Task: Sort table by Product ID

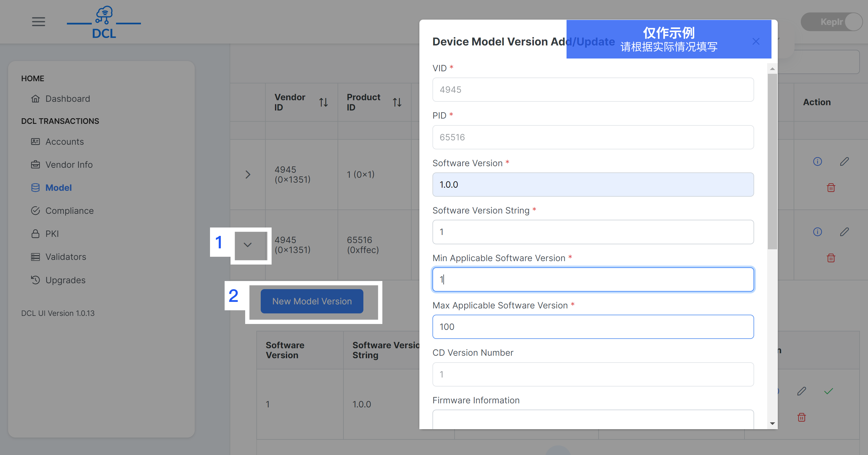Action: [397, 102]
